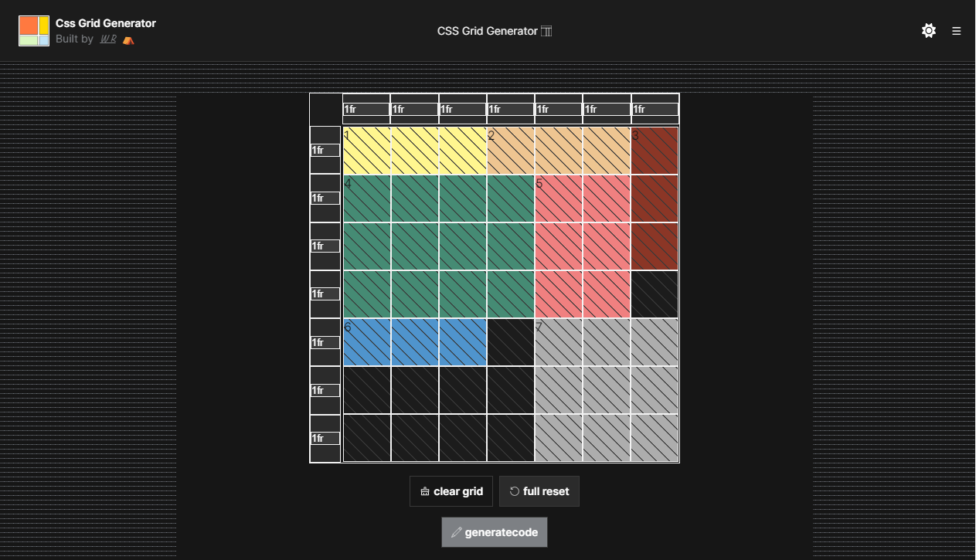Image resolution: width=976 pixels, height=560 pixels.
Task: Open the WR author link
Action: tap(108, 38)
